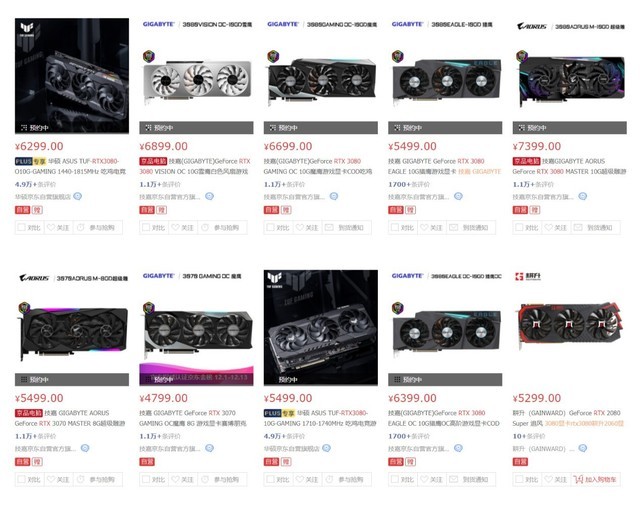The width and height of the screenshot is (640, 510).
Task: Click the heart 关注 icon under the ¥6299 ASUS TUF card
Action: click(x=51, y=227)
